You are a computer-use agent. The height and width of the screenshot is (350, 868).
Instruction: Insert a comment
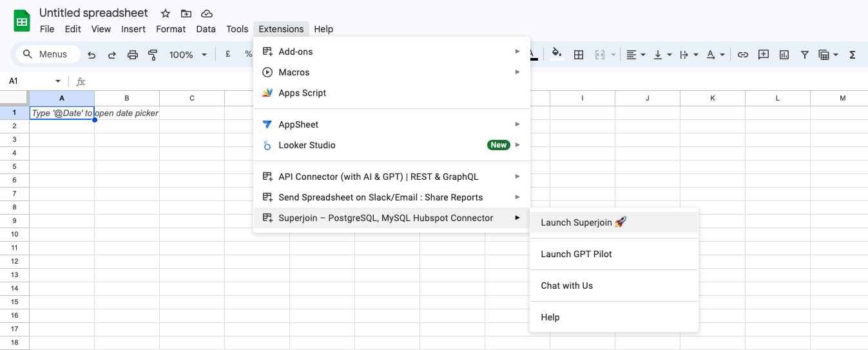click(764, 55)
